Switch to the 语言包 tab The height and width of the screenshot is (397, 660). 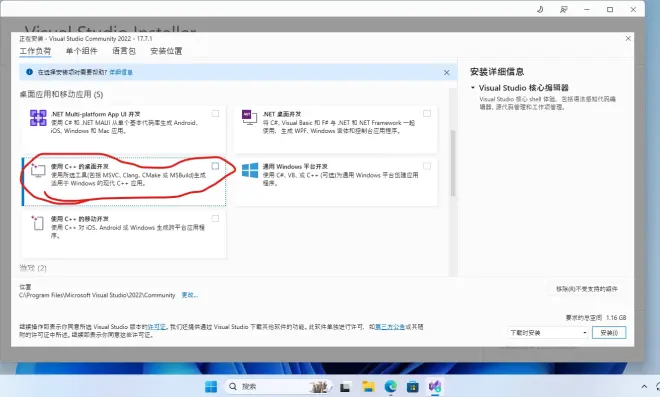124,51
